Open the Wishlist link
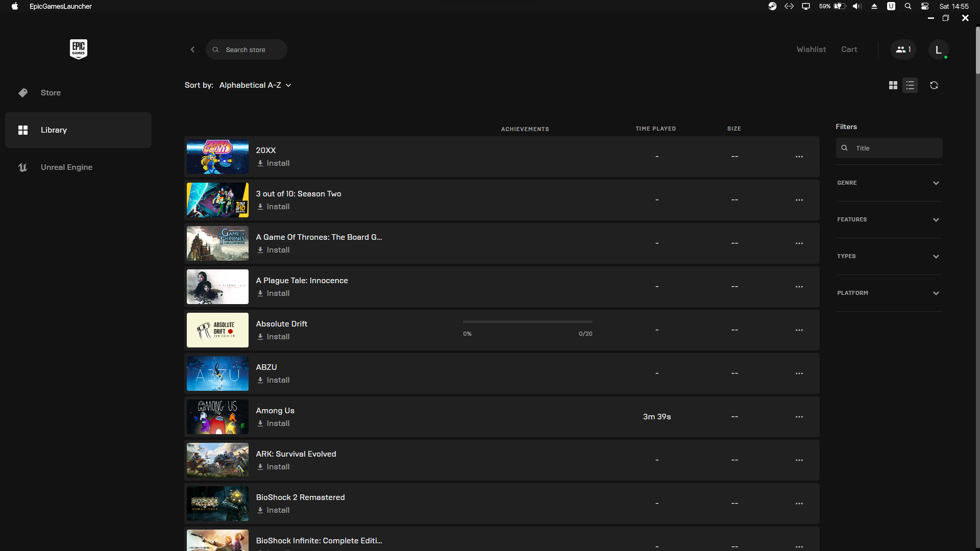Screen dimensions: 980x551 [811, 49]
